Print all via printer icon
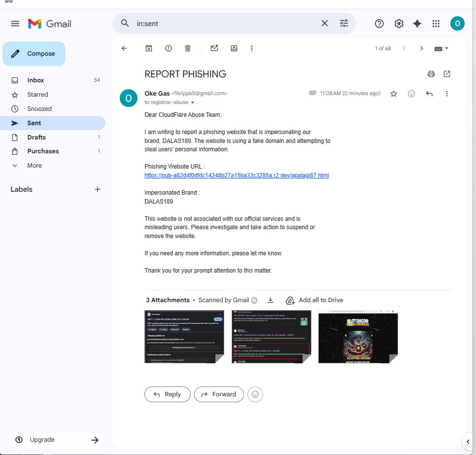Viewport: 476px width, 455px height. click(x=431, y=74)
